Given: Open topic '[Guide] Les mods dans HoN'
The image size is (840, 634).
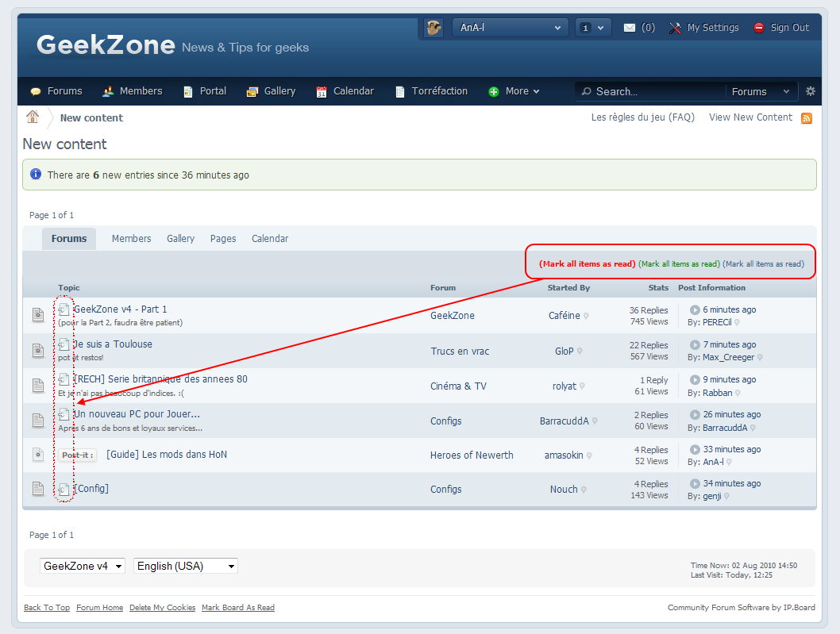Looking at the screenshot, I should coord(167,455).
